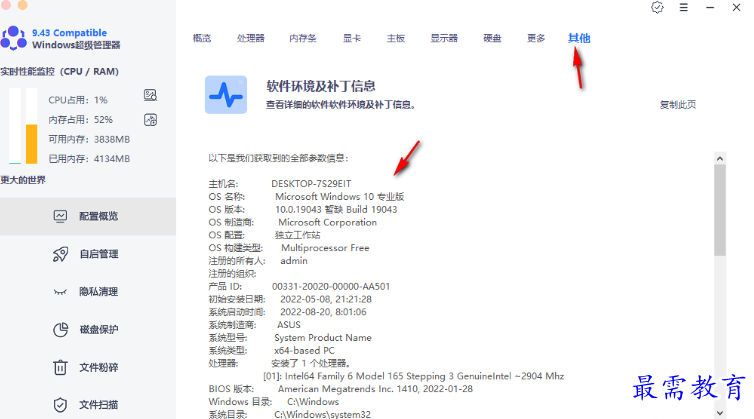Viewport: 754px width, 419px height.
Task: Click the 文件扫描 shield icon
Action: coord(60,405)
